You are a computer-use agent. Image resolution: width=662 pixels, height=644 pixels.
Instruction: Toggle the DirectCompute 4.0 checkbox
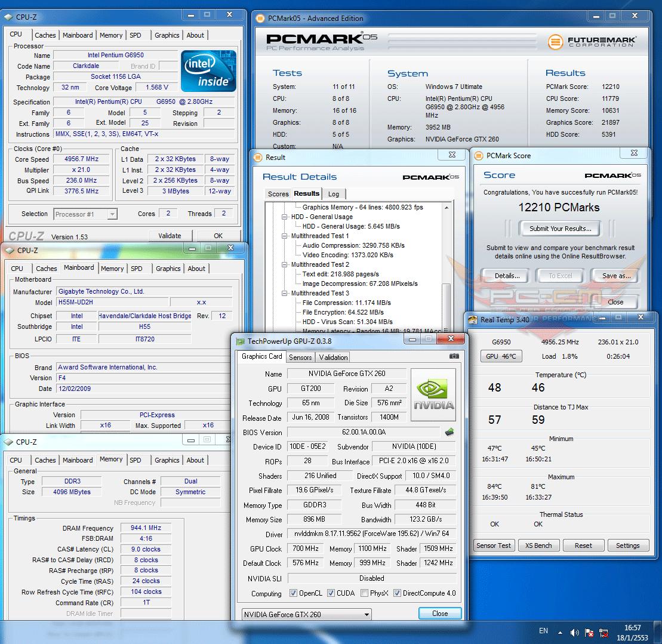[397, 593]
